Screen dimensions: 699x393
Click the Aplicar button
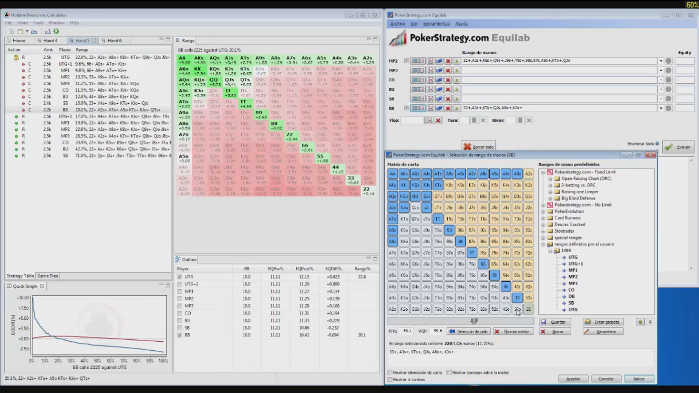pos(639,379)
